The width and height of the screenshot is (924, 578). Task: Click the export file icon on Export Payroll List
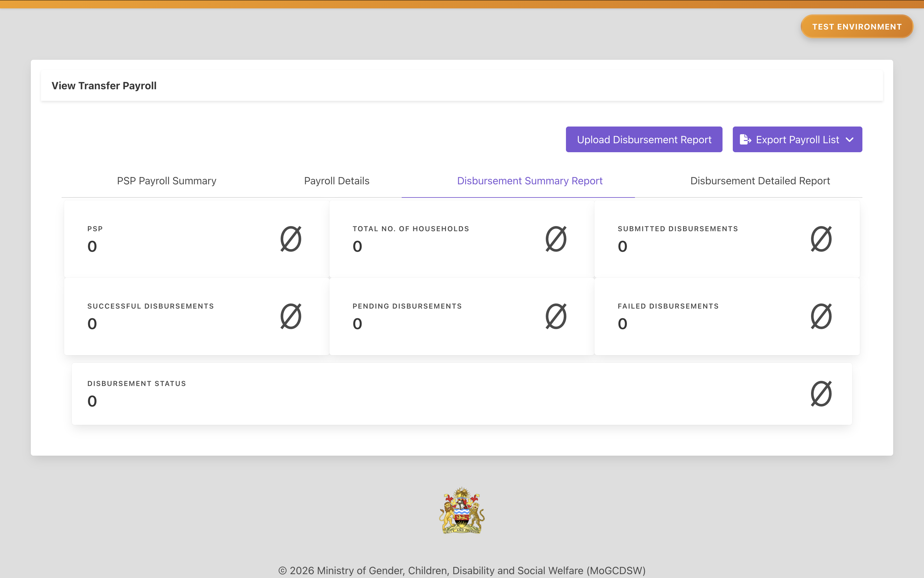[x=745, y=140]
